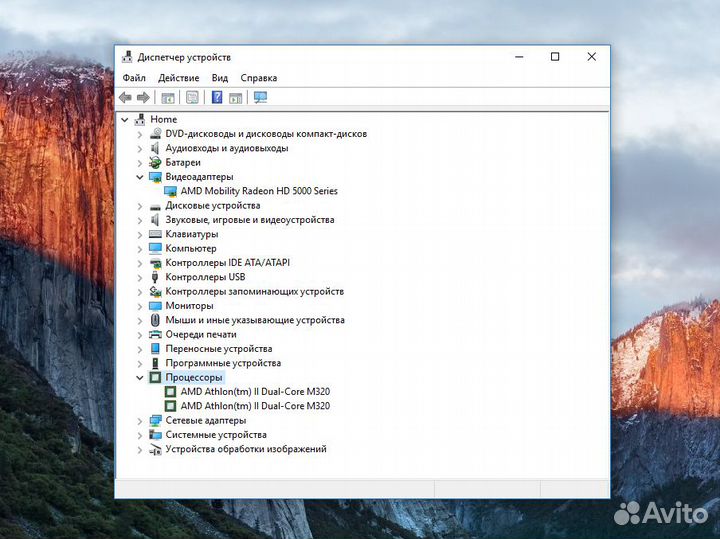
Task: Select the Мониторы category
Action: (189, 306)
